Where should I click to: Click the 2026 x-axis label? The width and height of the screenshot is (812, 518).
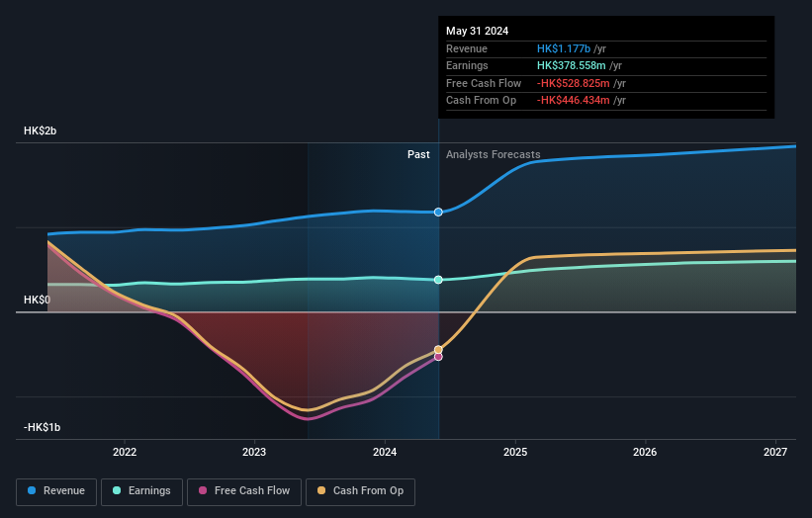645,453
